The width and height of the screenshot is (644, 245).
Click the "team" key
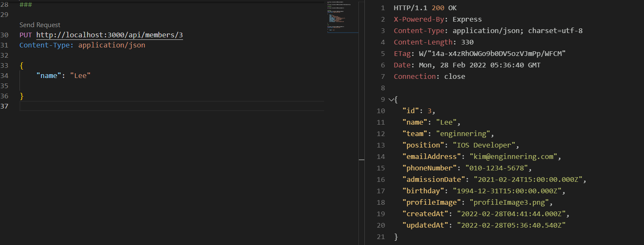pos(415,134)
